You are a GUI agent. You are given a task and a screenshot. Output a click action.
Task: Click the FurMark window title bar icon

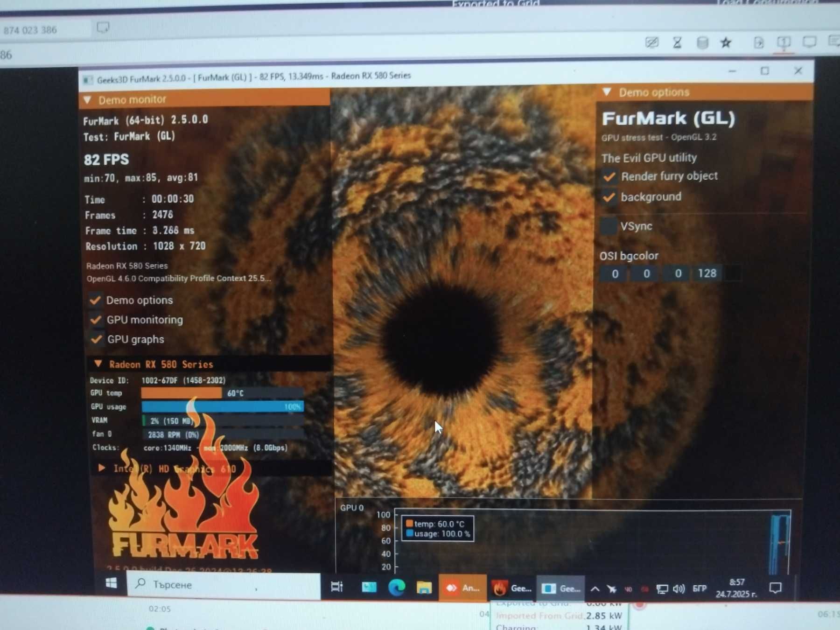point(88,80)
